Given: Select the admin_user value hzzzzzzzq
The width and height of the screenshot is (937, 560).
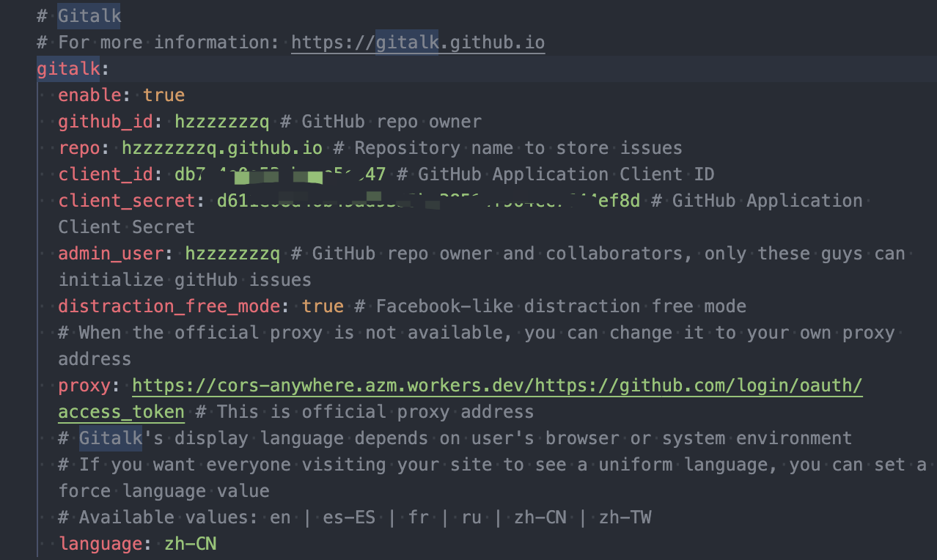Looking at the screenshot, I should coord(232,254).
